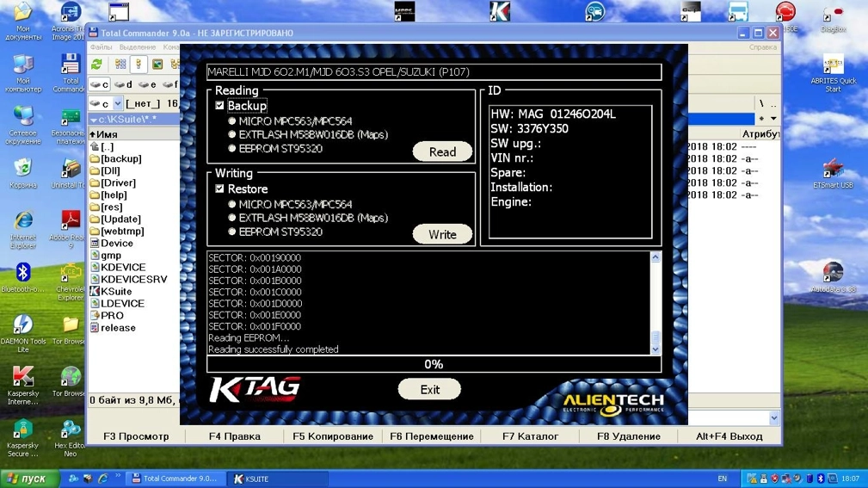This screenshot has height=488, width=868.
Task: Click the Write button
Action: (x=442, y=234)
